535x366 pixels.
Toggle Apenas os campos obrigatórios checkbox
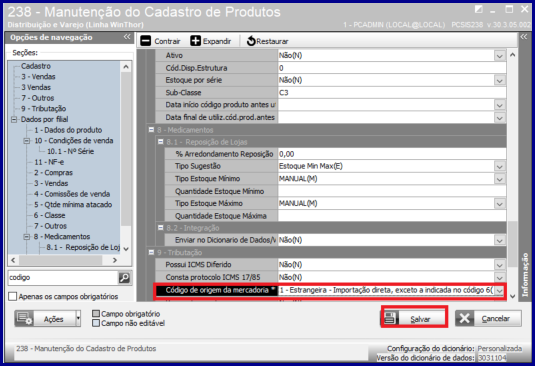[x=13, y=296]
